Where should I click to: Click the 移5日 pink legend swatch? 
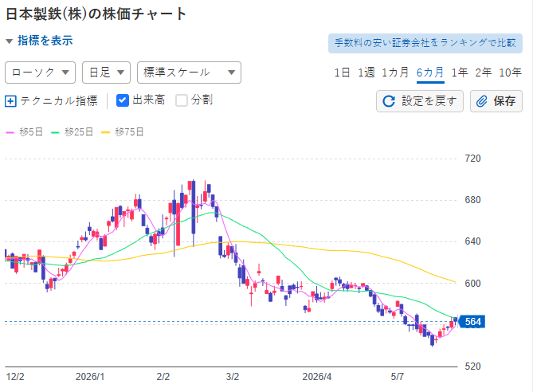coord(10,132)
